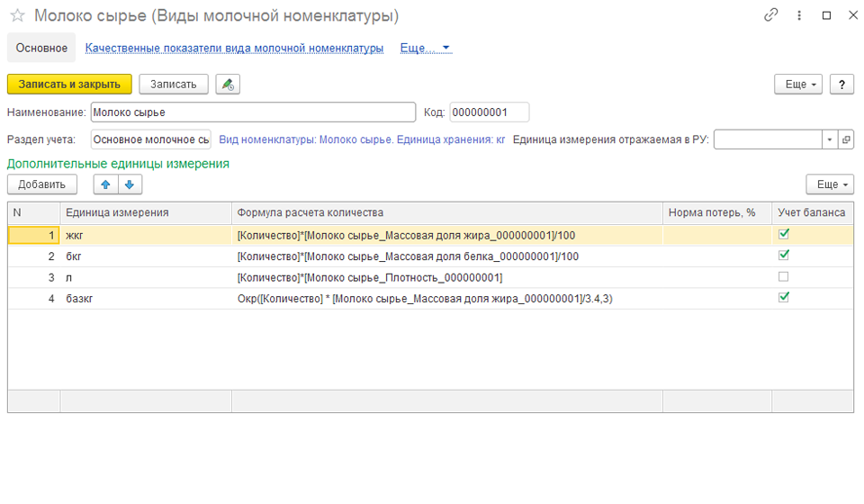Screen dimensions: 864x504
Task: Click Норма потерь, % column header
Action: pyautogui.click(x=717, y=212)
